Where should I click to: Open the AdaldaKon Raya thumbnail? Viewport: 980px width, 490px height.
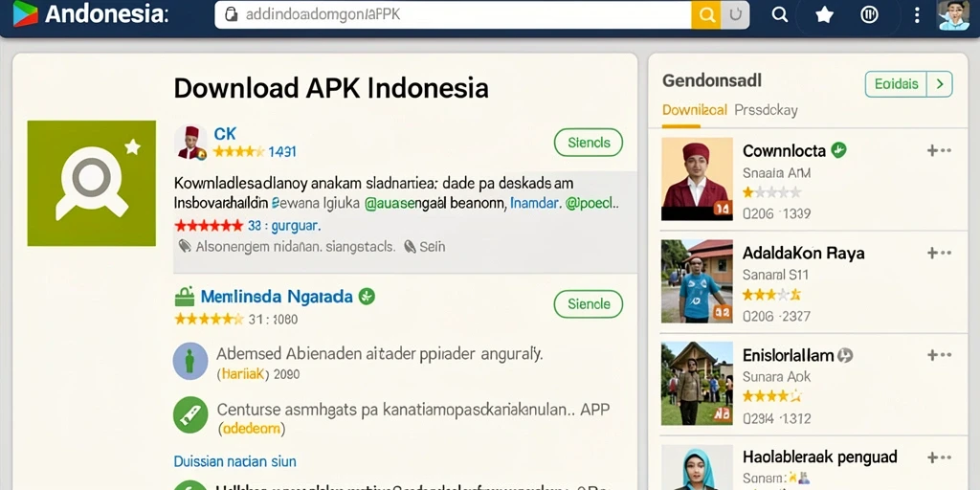click(697, 281)
